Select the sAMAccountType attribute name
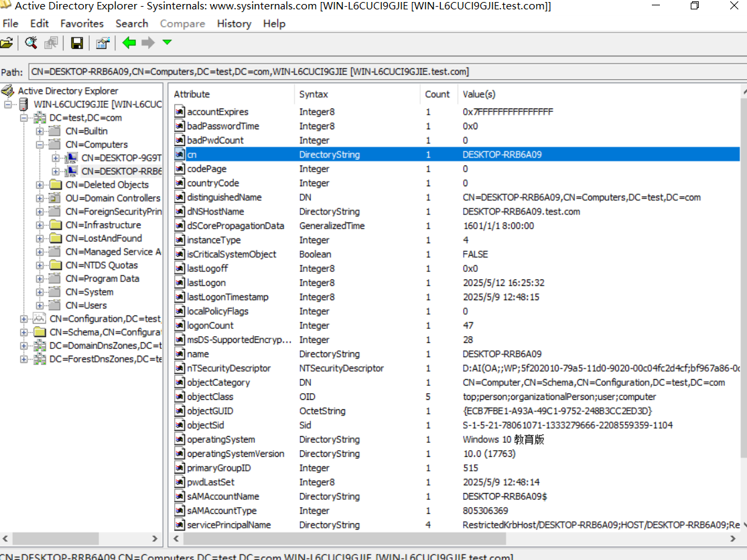Image resolution: width=747 pixels, height=560 pixels. point(222,511)
